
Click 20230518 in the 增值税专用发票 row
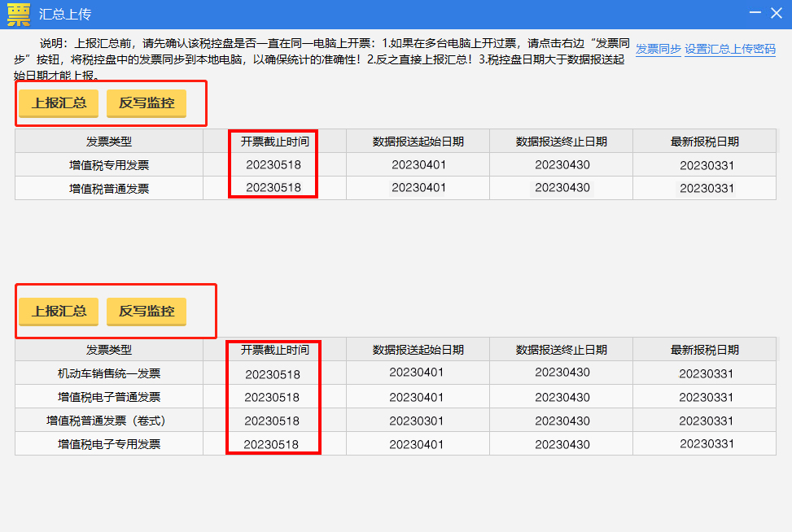pos(273,165)
